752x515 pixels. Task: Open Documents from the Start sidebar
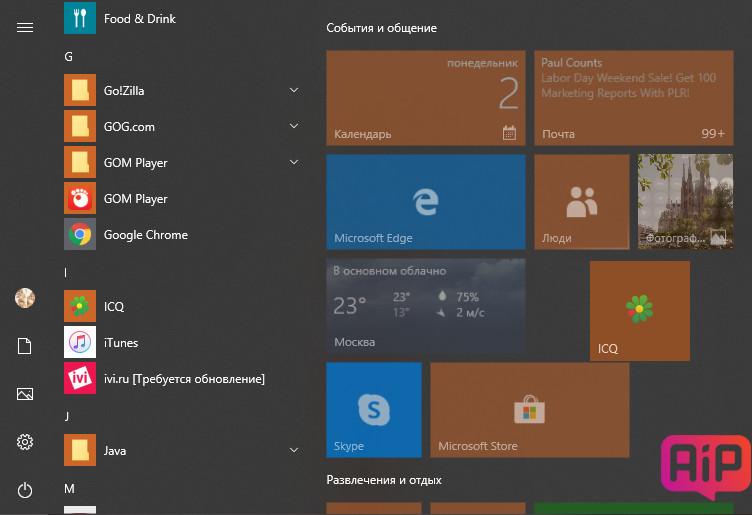[x=25, y=346]
